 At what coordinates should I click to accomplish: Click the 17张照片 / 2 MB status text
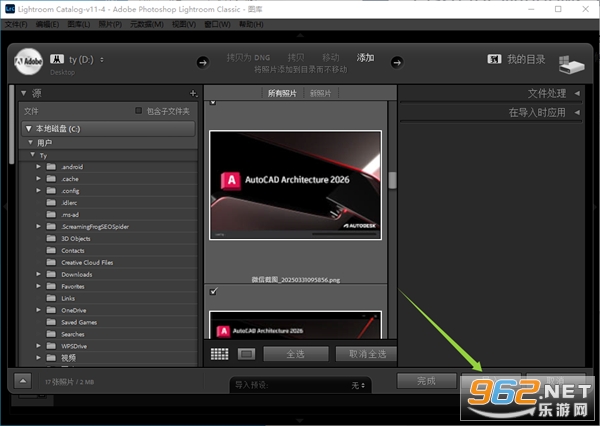pos(69,382)
